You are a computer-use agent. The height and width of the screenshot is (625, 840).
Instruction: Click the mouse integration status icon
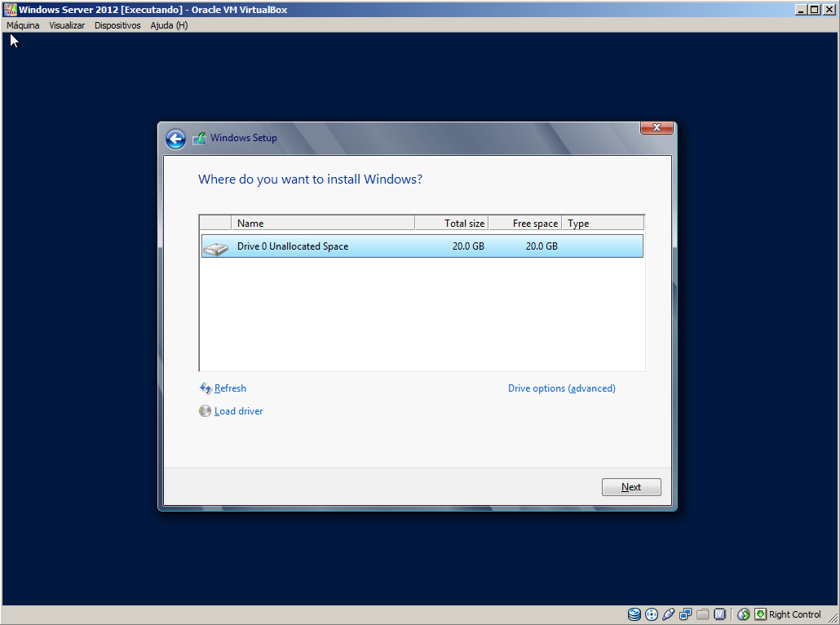(x=743, y=614)
